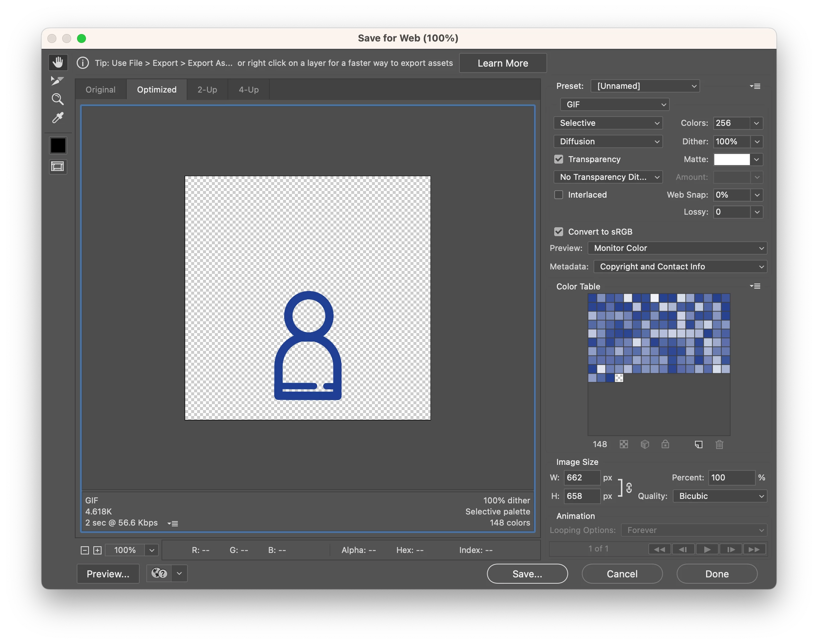Click the color table trash icon
Image resolution: width=818 pixels, height=644 pixels.
719,445
